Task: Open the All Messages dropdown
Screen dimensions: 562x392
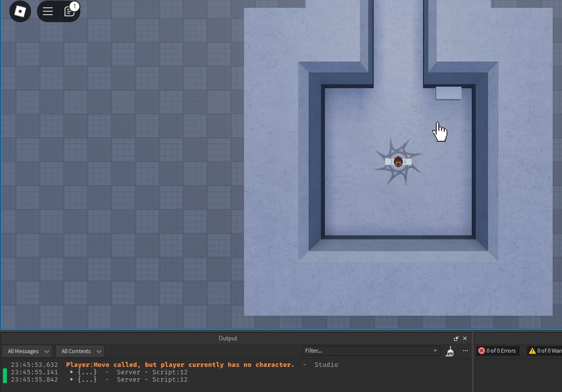Action: 27,351
